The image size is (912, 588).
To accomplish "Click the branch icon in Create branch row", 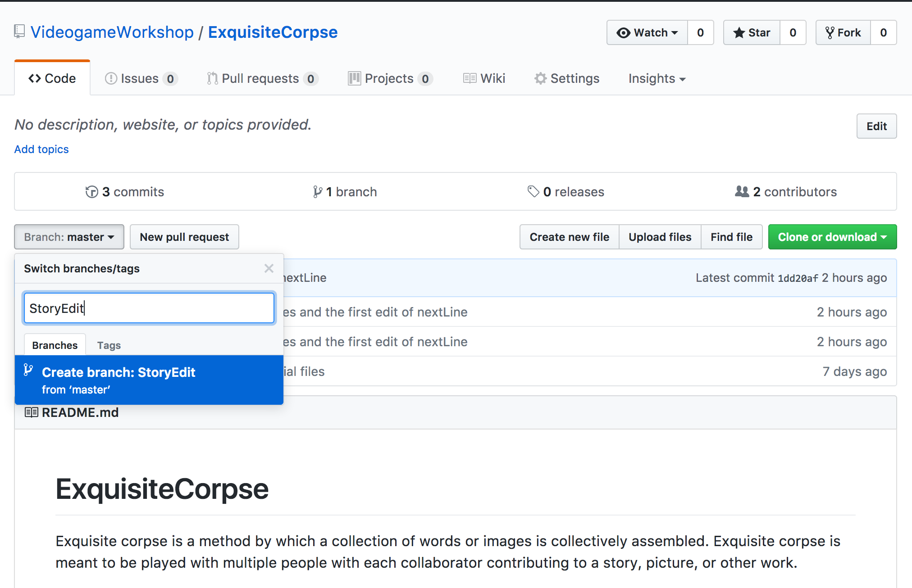I will coord(28,370).
